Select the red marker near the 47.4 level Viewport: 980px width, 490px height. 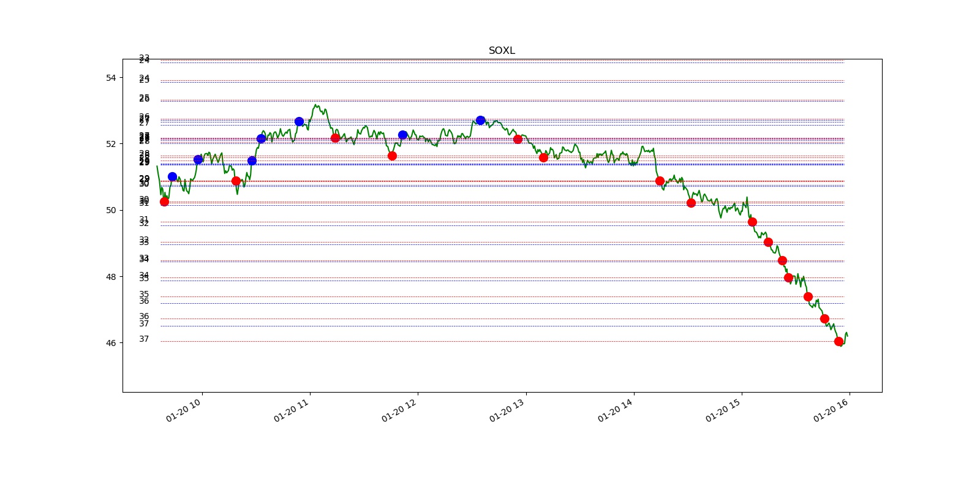[x=808, y=296]
